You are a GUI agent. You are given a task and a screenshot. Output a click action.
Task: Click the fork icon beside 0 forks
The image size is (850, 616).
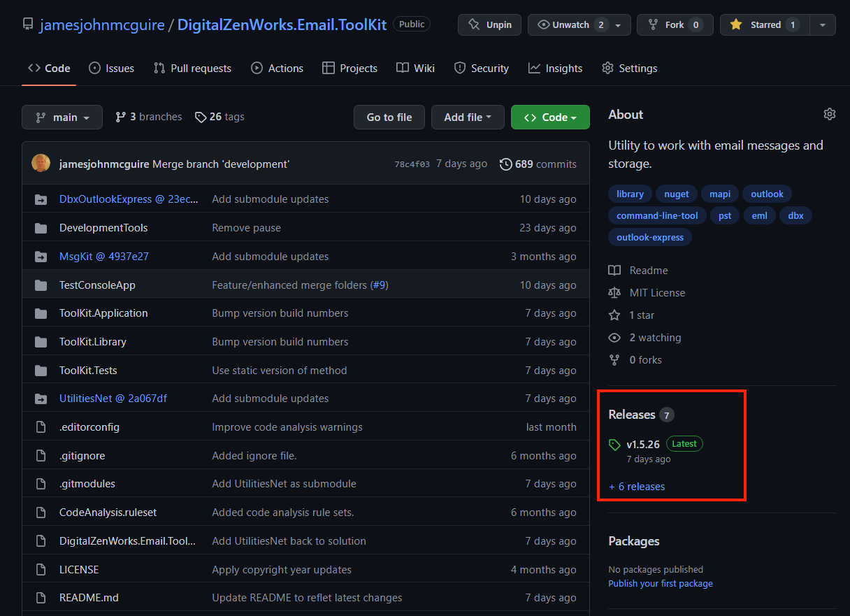pyautogui.click(x=614, y=360)
